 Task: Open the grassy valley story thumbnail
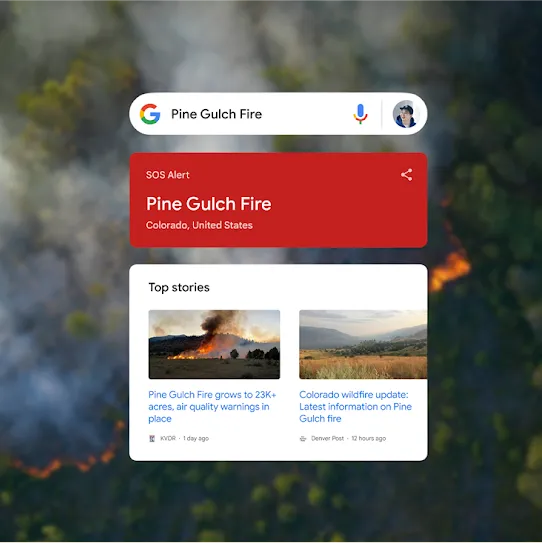(x=363, y=344)
